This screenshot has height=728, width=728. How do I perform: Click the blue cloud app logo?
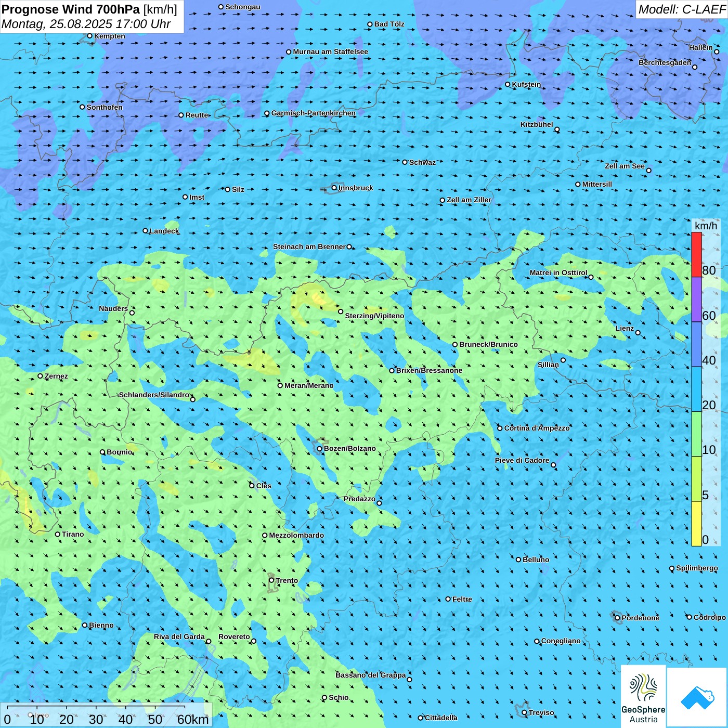click(697, 697)
